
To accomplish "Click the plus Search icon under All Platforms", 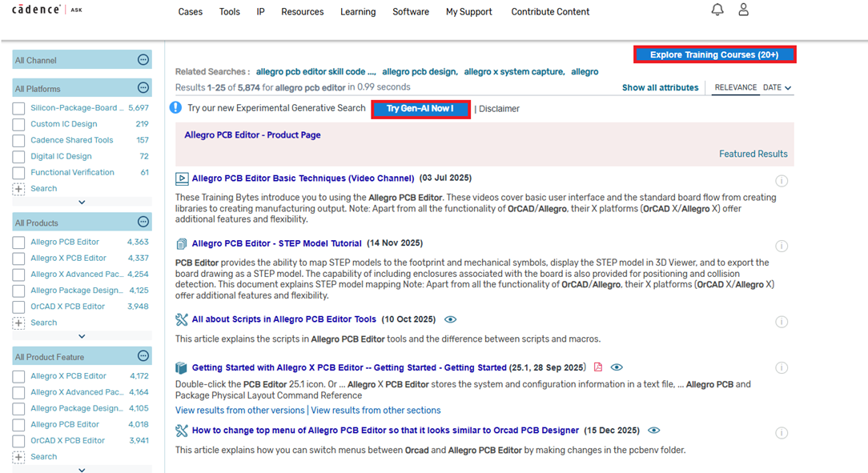I will click(18, 189).
